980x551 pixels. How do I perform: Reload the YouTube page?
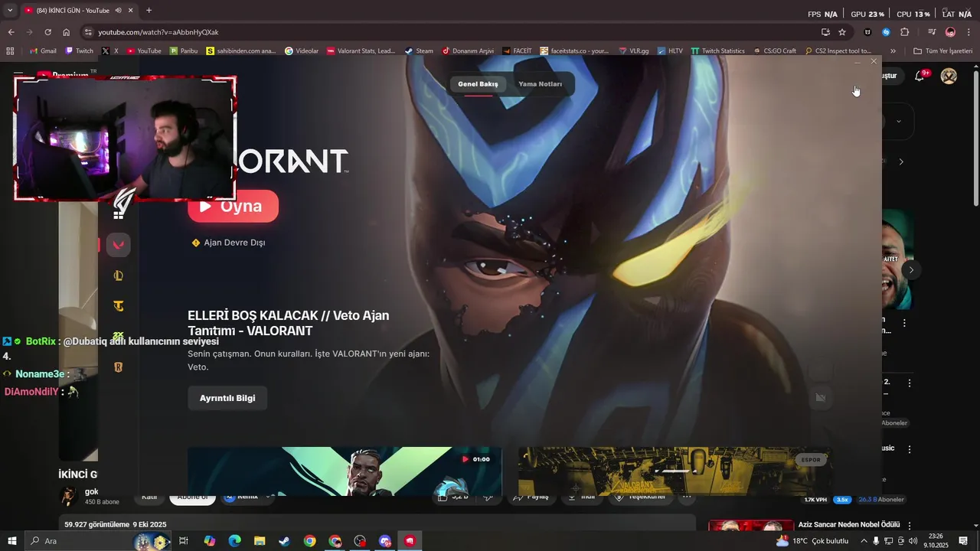pos(47,32)
